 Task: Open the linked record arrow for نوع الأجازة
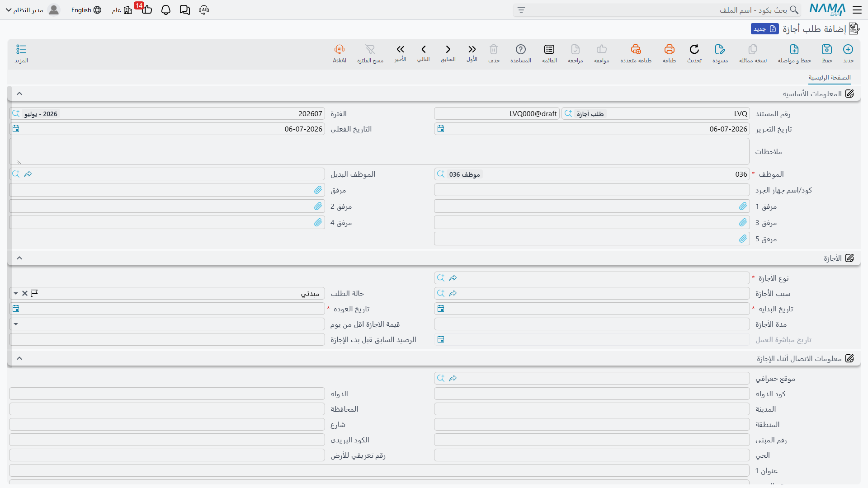tap(453, 278)
